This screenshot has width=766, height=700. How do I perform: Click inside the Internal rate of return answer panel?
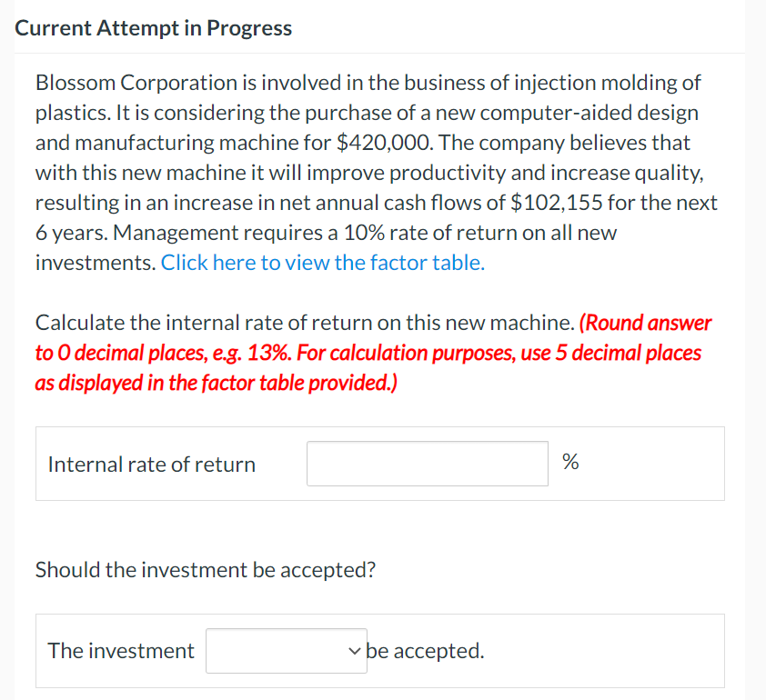(637, 464)
